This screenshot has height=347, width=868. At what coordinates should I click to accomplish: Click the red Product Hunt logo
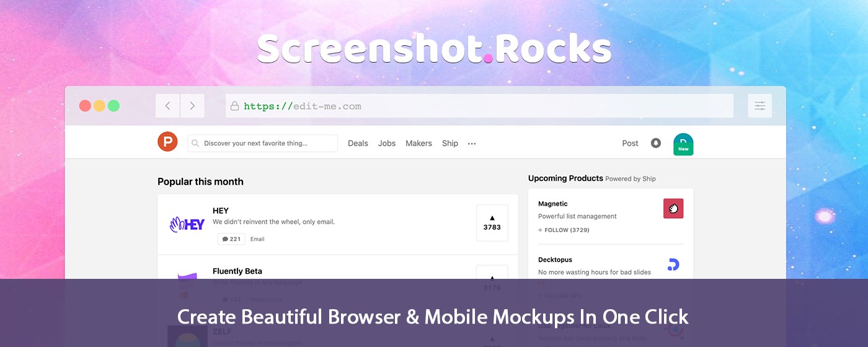coord(167,142)
